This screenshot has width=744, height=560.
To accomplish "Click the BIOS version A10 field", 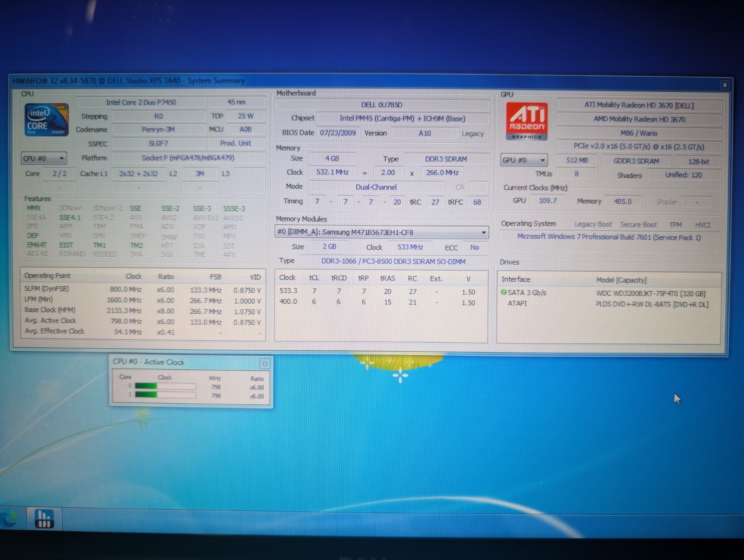I will pos(425,133).
